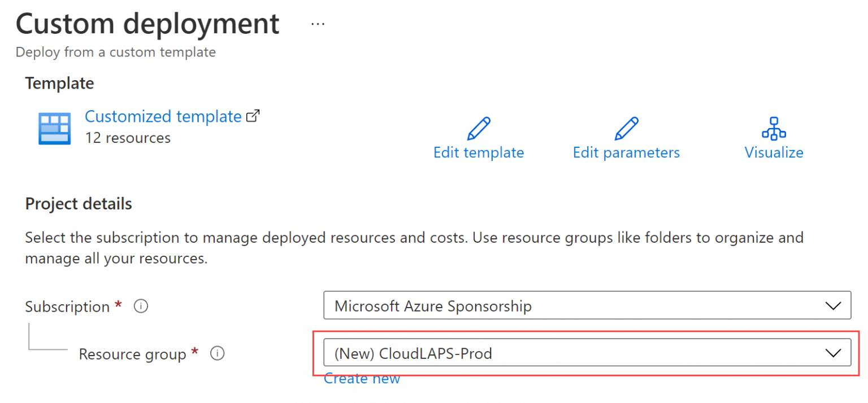
Task: Click the Edit parameters pencil icon
Action: point(626,129)
